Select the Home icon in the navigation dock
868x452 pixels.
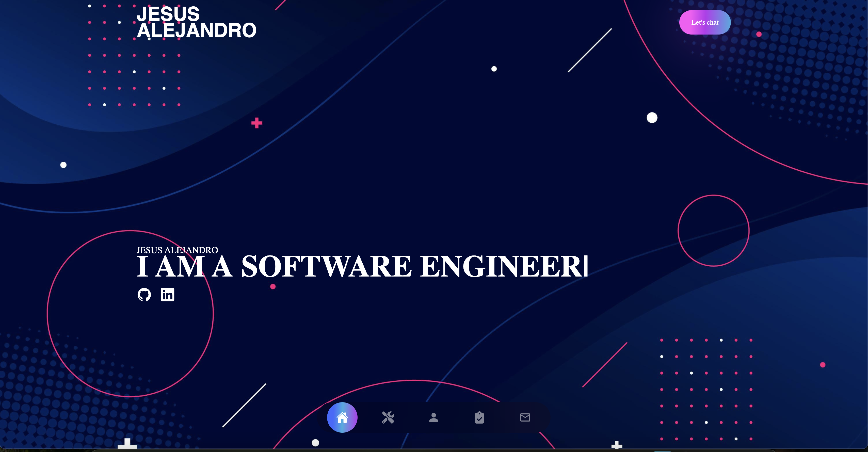pyautogui.click(x=342, y=418)
